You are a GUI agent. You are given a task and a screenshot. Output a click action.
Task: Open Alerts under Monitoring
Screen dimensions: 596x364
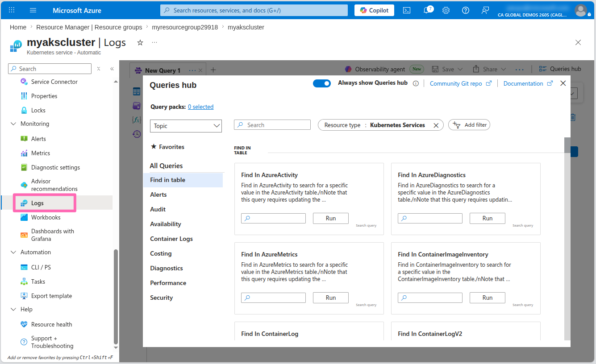click(38, 139)
